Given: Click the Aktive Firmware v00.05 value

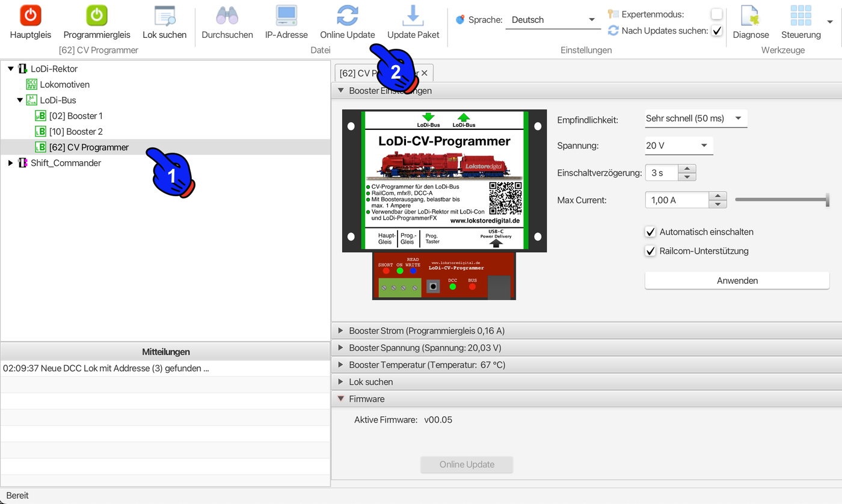Looking at the screenshot, I should 438,420.
